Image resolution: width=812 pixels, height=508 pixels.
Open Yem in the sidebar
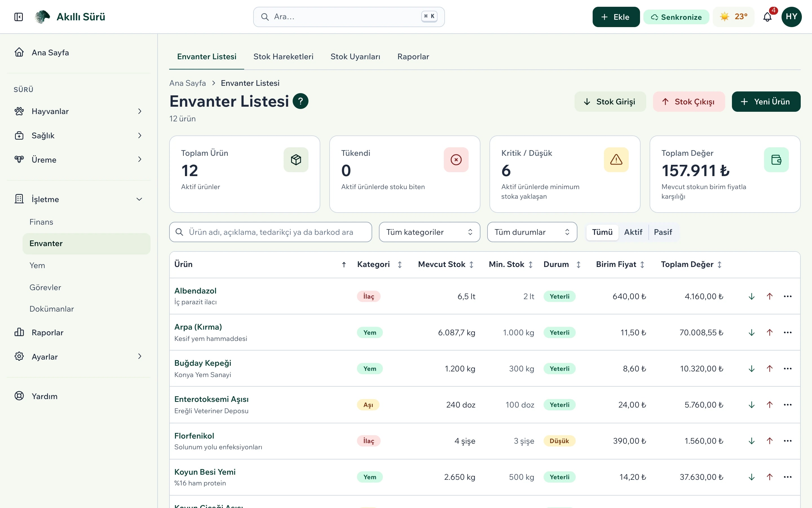coord(86,265)
